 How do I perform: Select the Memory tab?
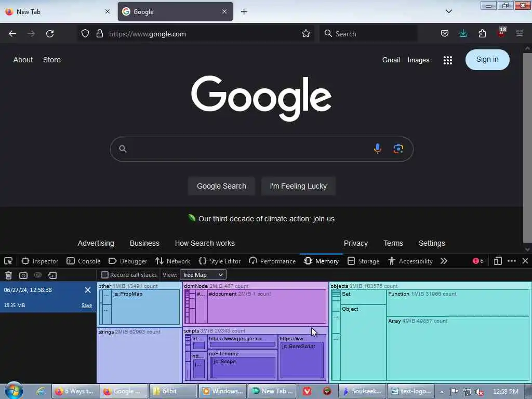(321, 261)
